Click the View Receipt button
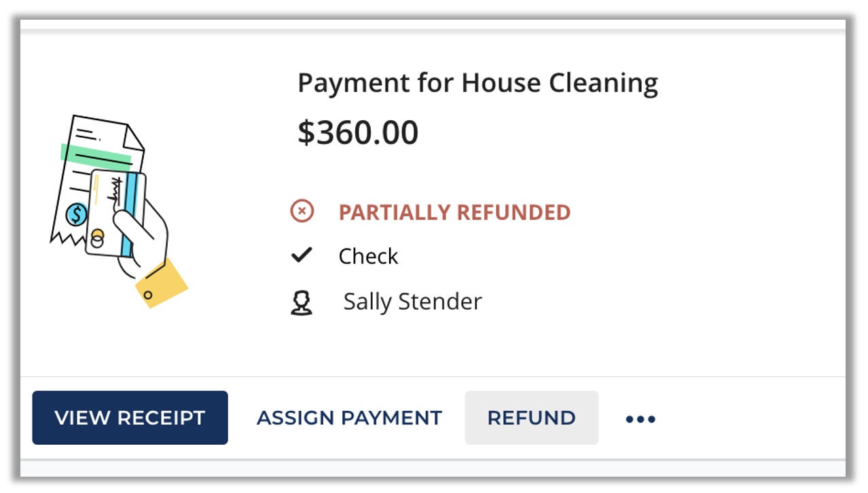 point(130,418)
